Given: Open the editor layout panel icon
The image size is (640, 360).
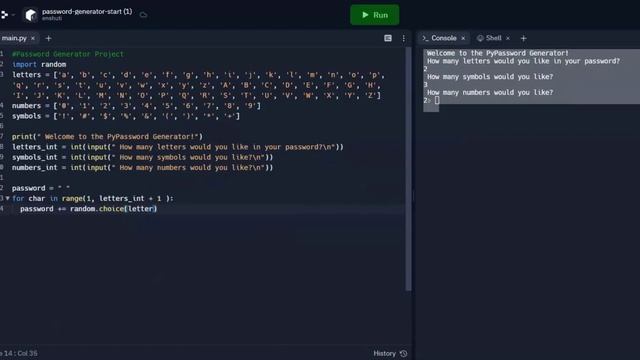Looking at the screenshot, I should tap(388, 38).
